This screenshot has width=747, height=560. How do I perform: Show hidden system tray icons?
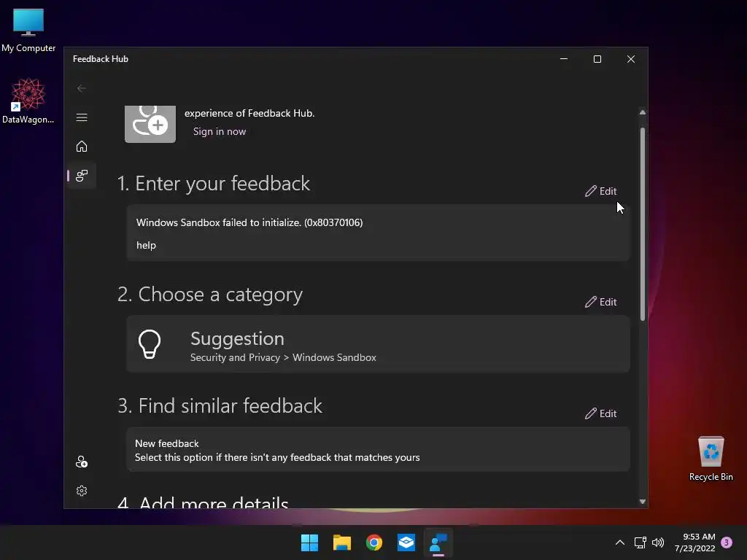(620, 542)
